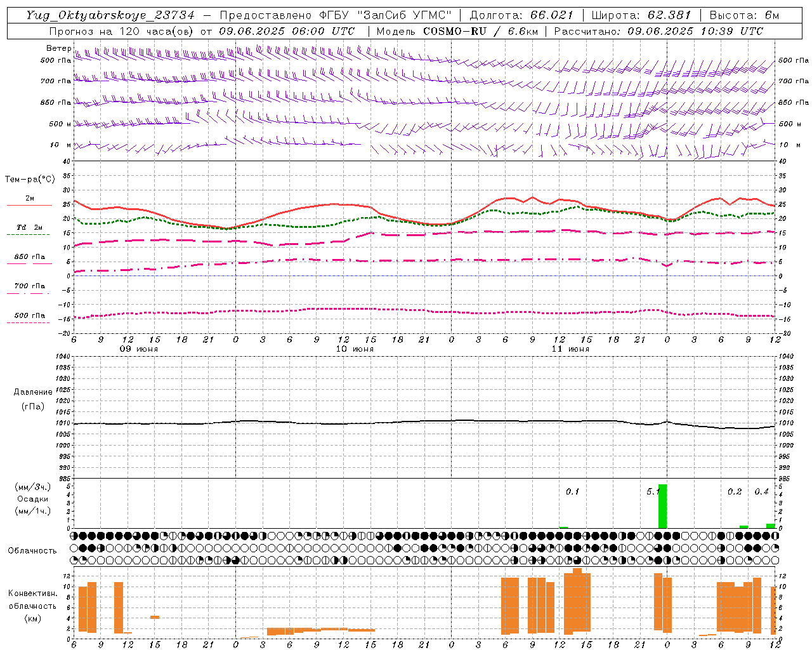Select the provider text ФГБУ "ЗапСиб УГМС"
Viewport: 812px width, 650px height.
385,15
